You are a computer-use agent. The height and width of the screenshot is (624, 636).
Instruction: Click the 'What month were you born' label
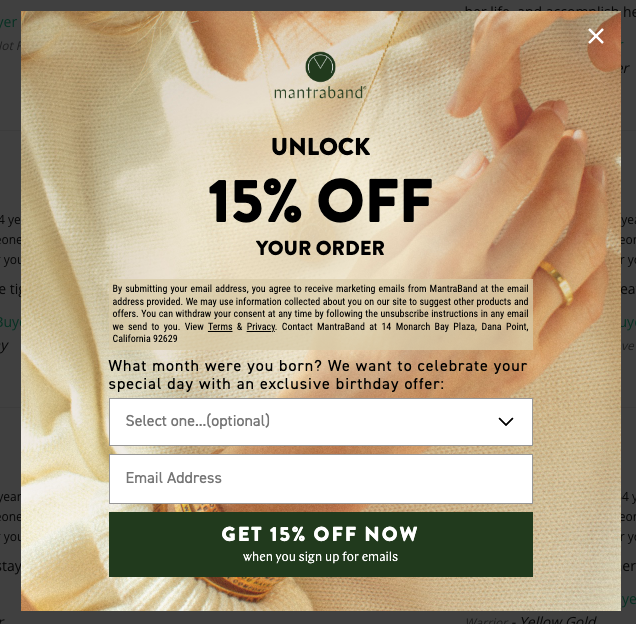coord(318,375)
